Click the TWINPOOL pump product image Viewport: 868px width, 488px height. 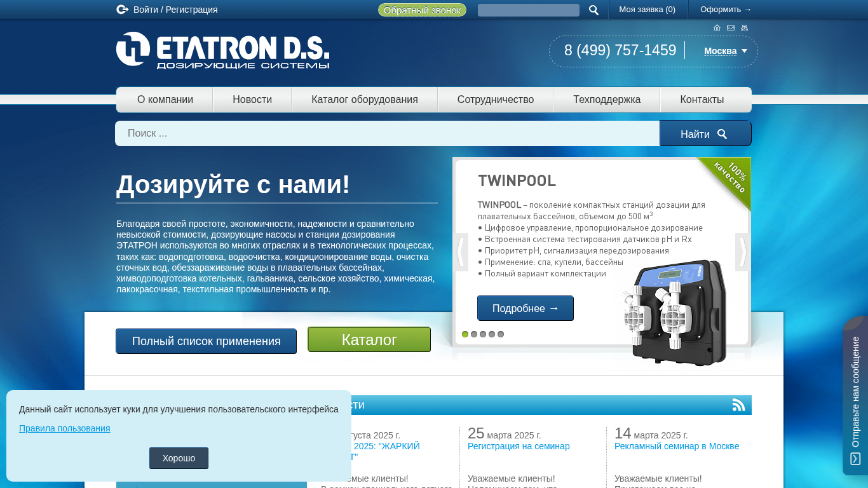(674, 313)
